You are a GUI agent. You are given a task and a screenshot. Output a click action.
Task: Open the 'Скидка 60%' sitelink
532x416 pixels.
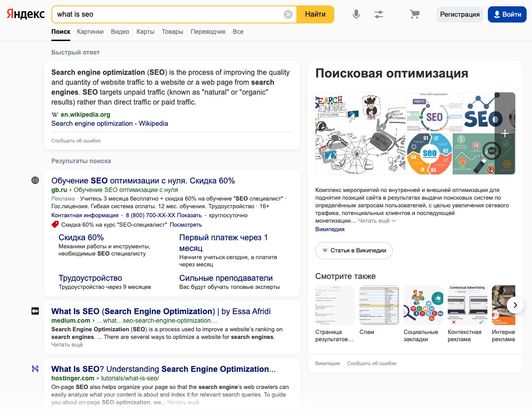click(x=81, y=238)
